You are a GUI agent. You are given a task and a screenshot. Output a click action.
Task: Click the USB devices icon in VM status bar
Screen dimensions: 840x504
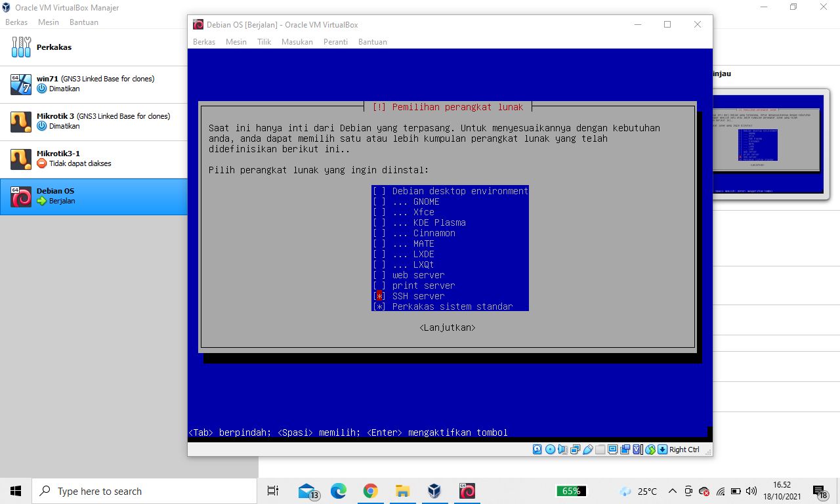click(588, 450)
